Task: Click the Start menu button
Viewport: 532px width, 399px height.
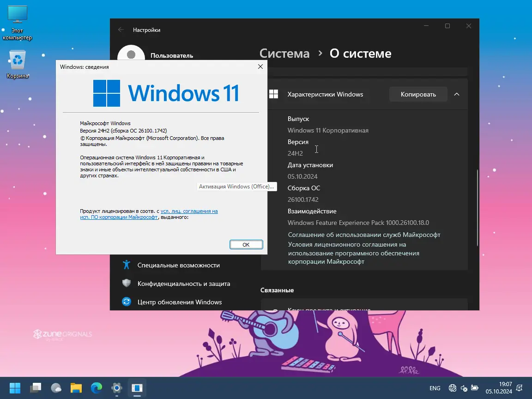Action: pos(15,388)
